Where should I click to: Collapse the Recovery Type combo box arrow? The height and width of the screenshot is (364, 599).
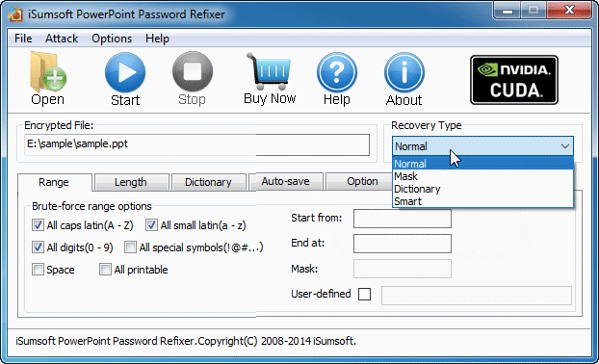click(565, 146)
